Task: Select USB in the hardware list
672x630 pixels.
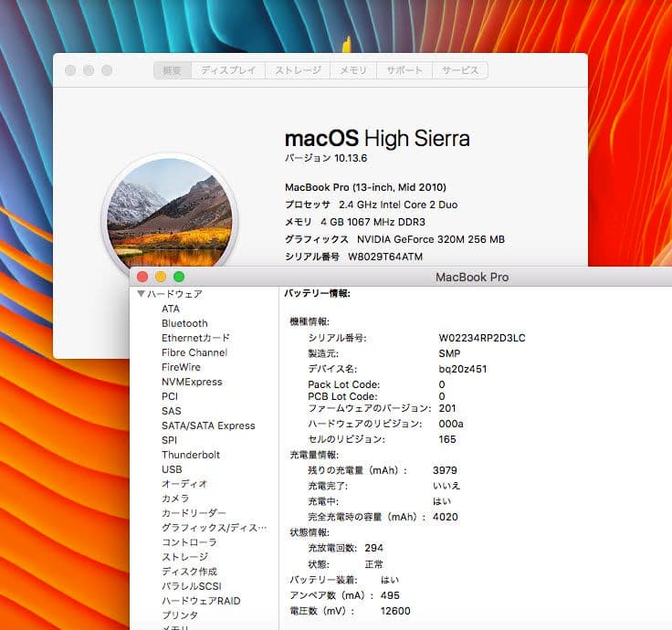Action: pos(172,469)
